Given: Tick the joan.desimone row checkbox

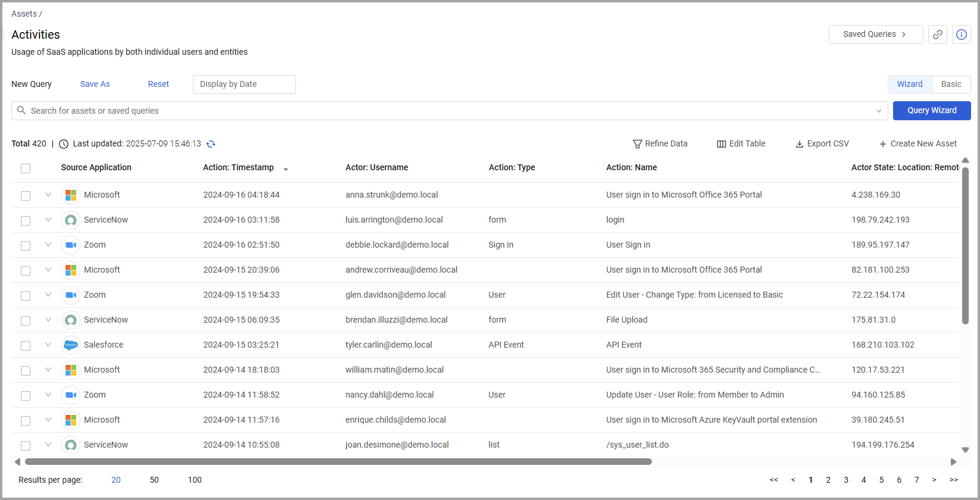Looking at the screenshot, I should [26, 446].
